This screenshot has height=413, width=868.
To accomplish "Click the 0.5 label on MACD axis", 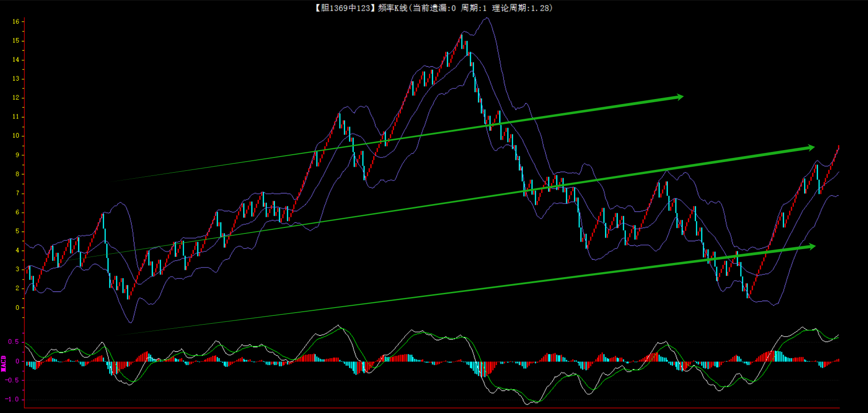I will (13, 342).
